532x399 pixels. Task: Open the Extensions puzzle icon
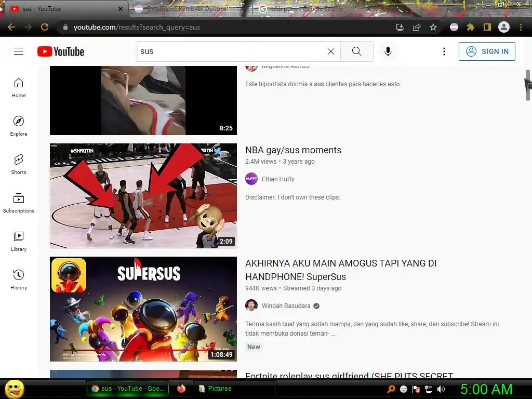471,27
